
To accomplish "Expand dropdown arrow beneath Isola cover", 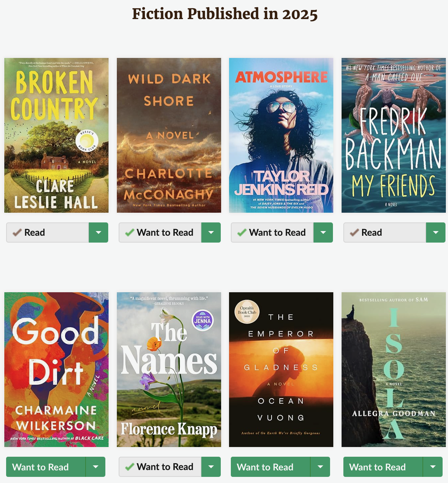I will (433, 467).
